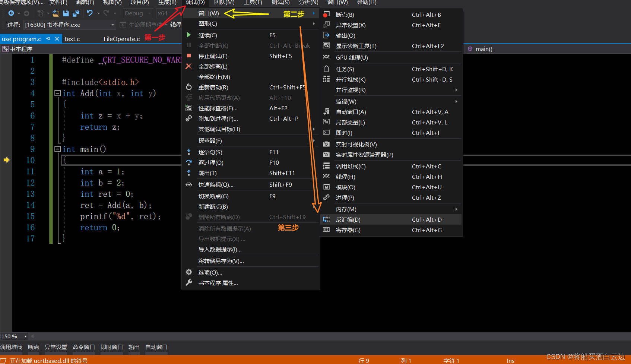This screenshot has width=631, height=364.
Task: Click the Tasks clipboard icon
Action: (326, 69)
